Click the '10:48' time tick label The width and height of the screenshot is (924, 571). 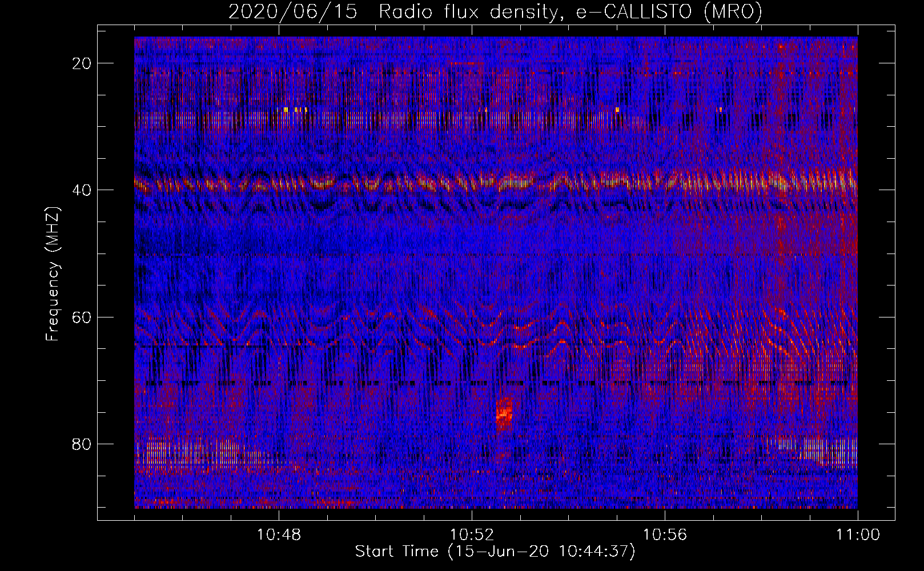[279, 535]
